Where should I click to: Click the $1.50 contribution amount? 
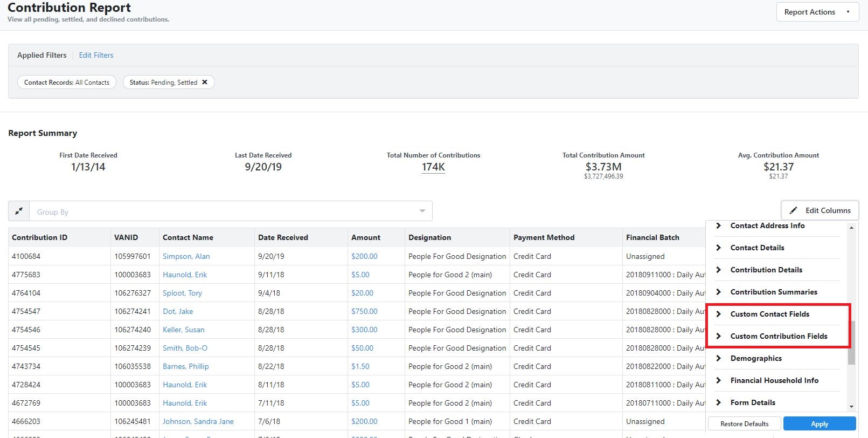point(360,366)
